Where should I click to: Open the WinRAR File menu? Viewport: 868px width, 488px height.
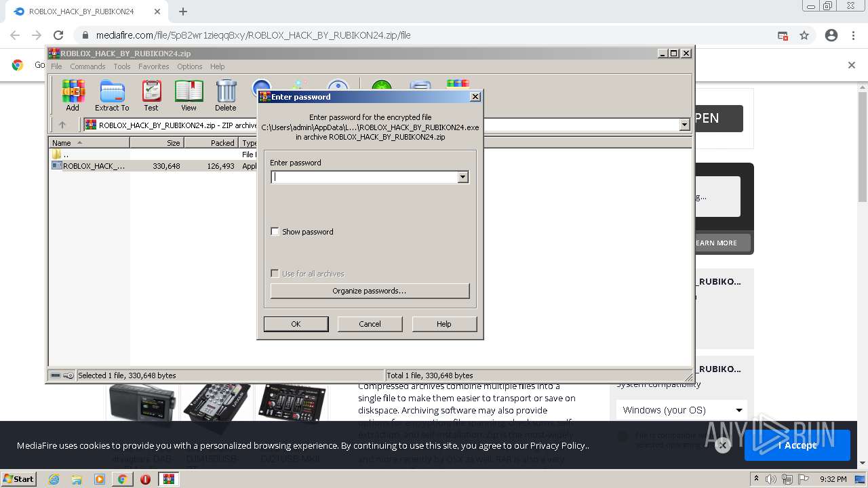[56, 66]
